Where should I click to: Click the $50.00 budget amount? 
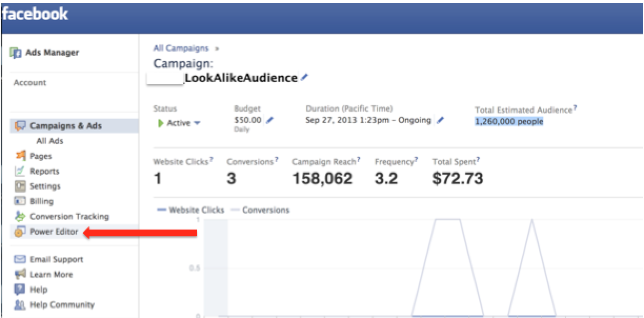[x=249, y=121]
